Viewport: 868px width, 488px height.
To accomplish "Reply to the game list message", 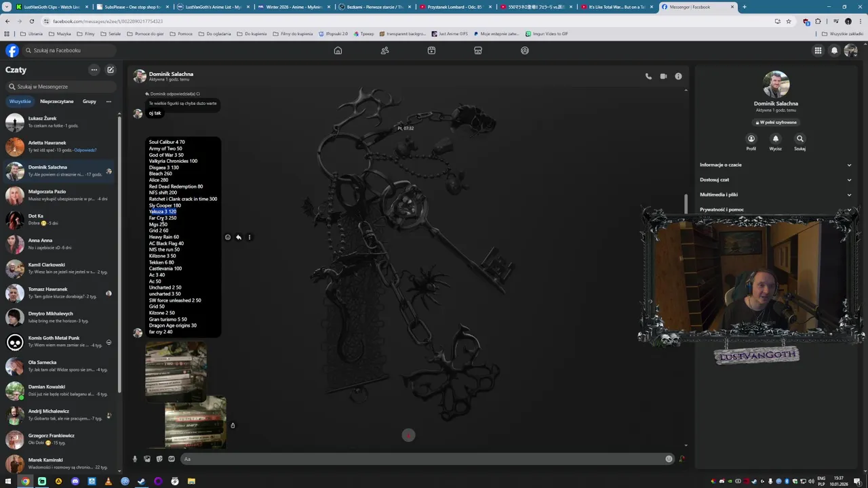I will tap(239, 237).
